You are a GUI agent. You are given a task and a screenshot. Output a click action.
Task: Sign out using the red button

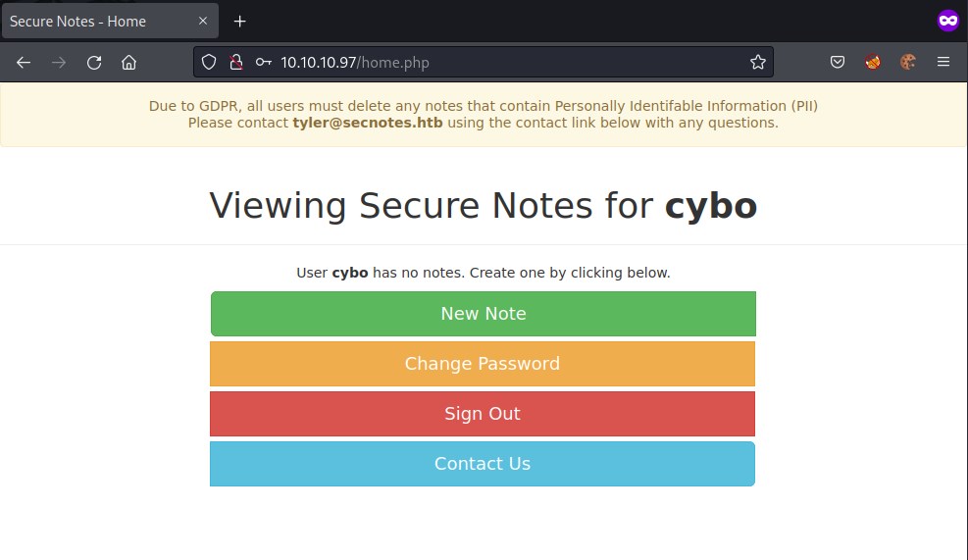[x=483, y=414]
